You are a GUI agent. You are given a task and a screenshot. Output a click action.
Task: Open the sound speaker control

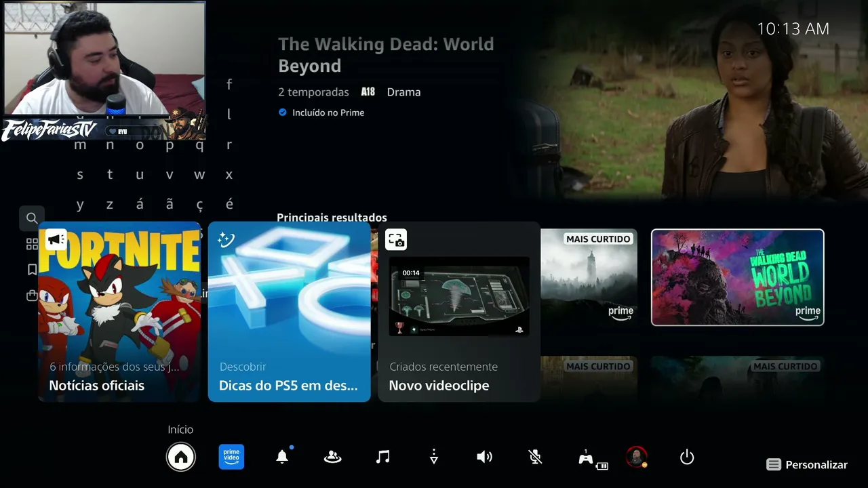coord(484,457)
